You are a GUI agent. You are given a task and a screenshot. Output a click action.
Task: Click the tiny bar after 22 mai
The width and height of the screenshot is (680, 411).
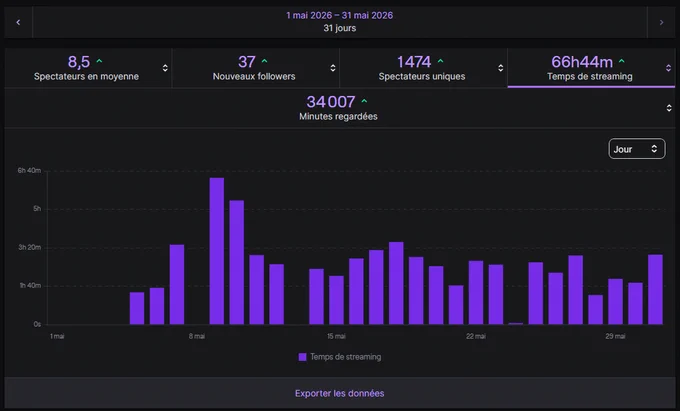pyautogui.click(x=516, y=323)
